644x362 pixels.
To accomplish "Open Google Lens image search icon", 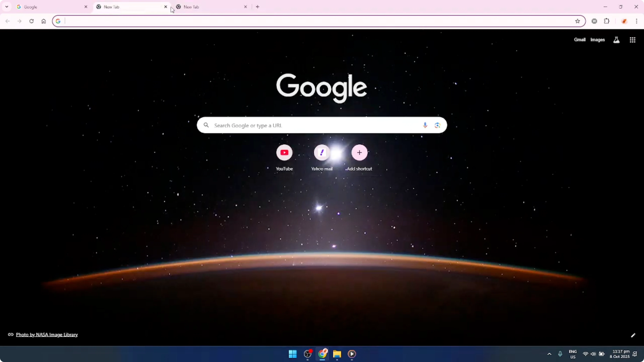I will pyautogui.click(x=437, y=125).
